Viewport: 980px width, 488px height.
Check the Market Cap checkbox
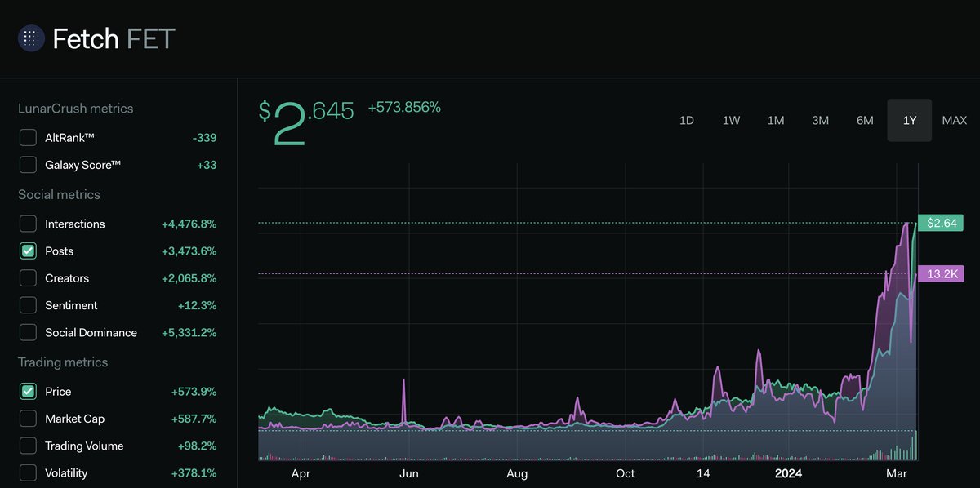(x=28, y=419)
